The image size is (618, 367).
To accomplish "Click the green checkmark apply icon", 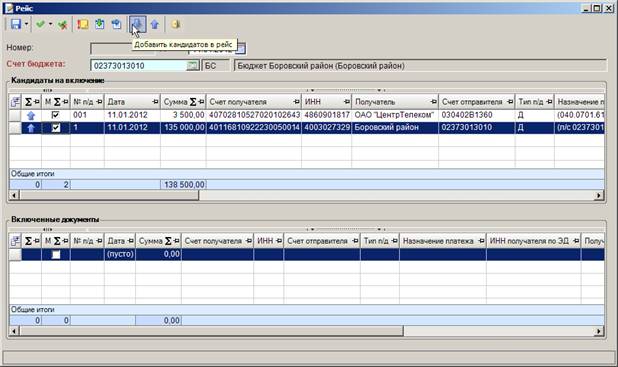I will [x=40, y=24].
